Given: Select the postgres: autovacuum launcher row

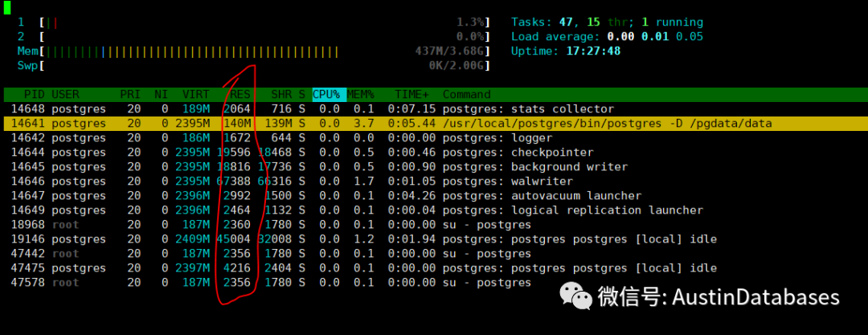Looking at the screenshot, I should click(x=434, y=195).
